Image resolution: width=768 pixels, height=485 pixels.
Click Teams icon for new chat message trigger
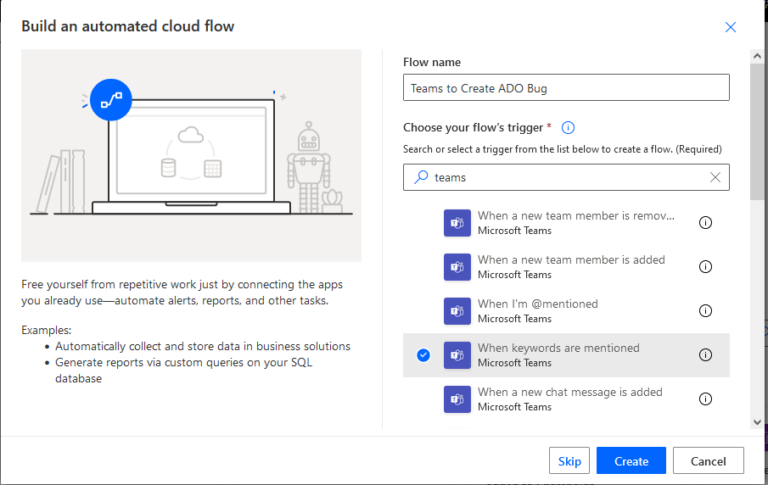[457, 399]
